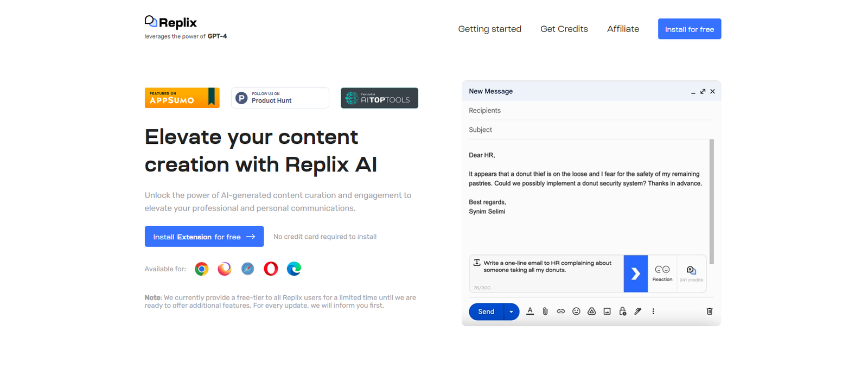Click the Firefox browser icon
This screenshot has height=388, width=868.
tap(225, 269)
